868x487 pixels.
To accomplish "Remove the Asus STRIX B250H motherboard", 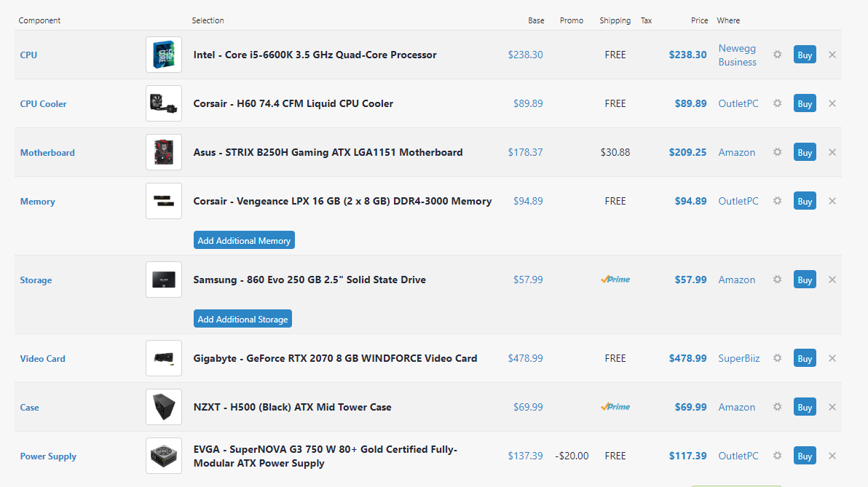I will 832,152.
